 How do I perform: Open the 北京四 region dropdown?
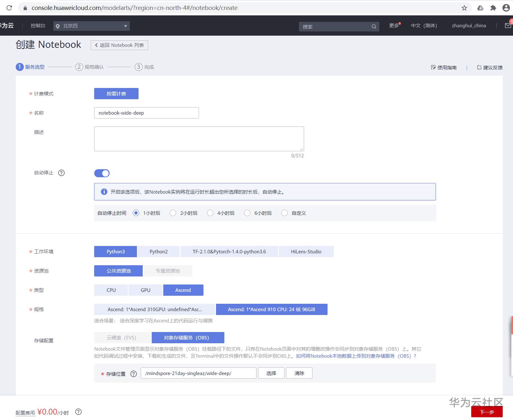(x=92, y=26)
